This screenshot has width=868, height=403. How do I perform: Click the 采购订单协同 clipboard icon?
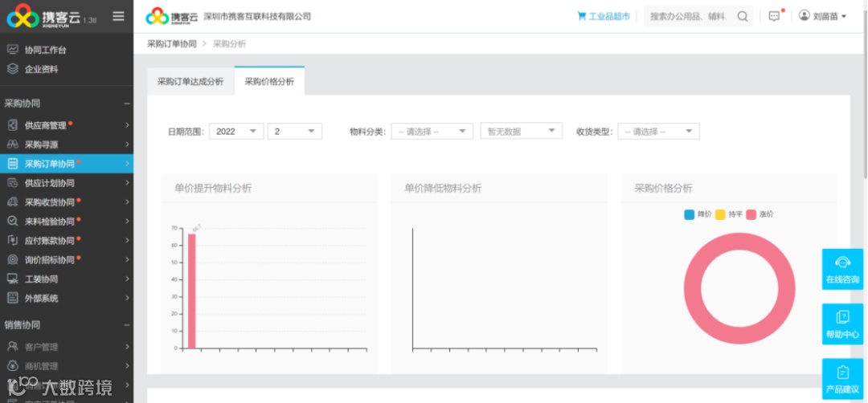point(13,164)
